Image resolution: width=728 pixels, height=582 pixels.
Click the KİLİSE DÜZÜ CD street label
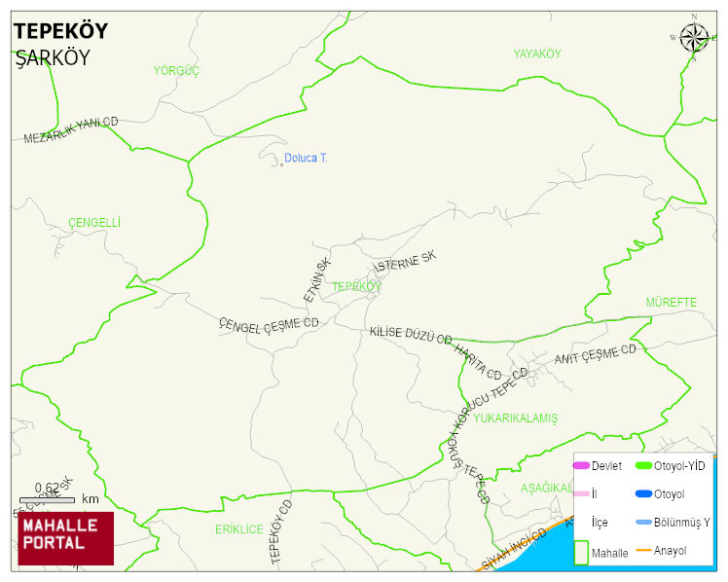[x=411, y=336]
